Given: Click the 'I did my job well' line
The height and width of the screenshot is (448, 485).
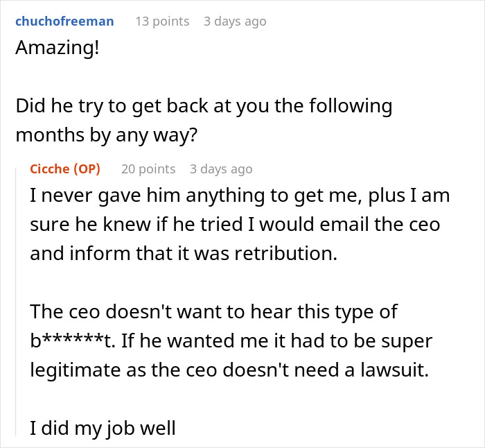Looking at the screenshot, I should [x=103, y=429].
